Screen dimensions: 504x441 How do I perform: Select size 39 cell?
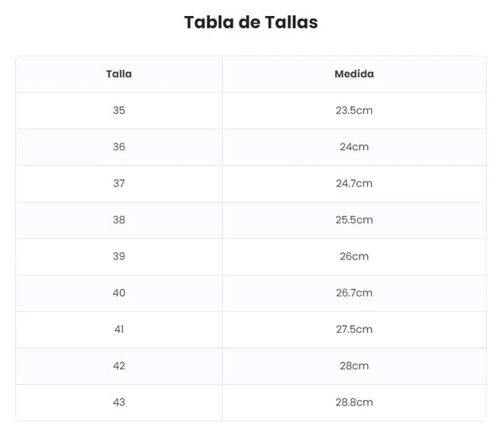click(x=118, y=256)
